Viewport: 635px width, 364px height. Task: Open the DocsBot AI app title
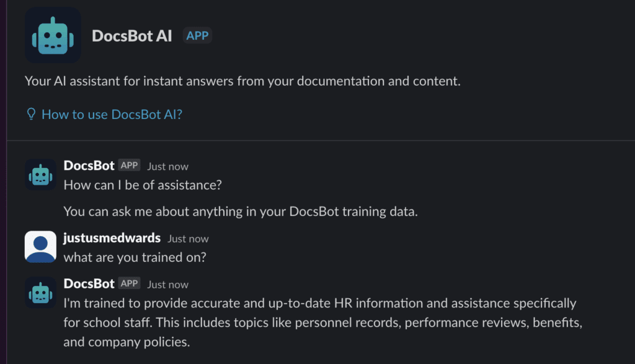(131, 36)
